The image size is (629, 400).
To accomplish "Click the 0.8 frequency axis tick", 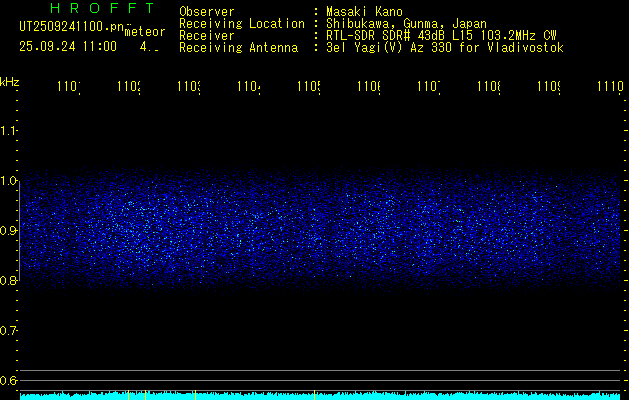I will (9, 281).
